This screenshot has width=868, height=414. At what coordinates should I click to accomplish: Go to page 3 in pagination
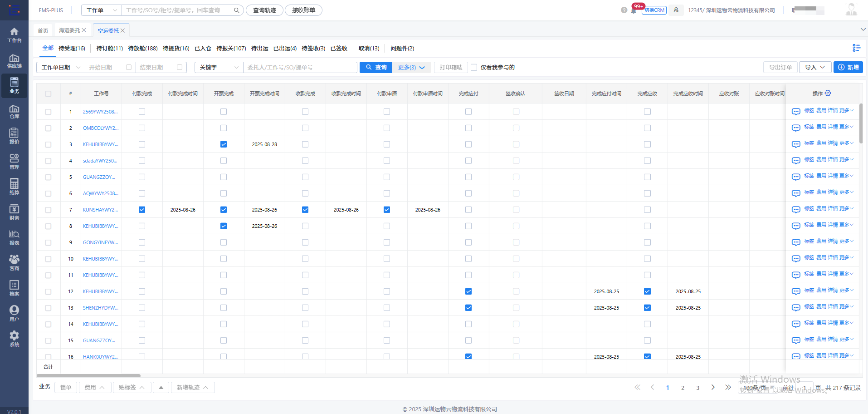(x=697, y=388)
